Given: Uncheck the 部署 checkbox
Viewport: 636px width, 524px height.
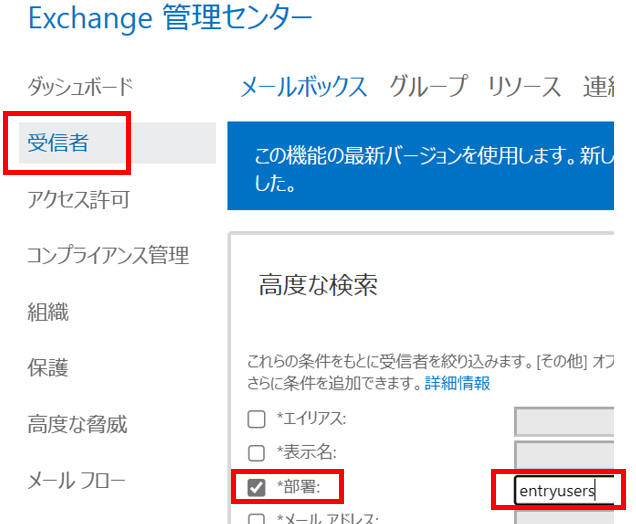Looking at the screenshot, I should pyautogui.click(x=256, y=487).
